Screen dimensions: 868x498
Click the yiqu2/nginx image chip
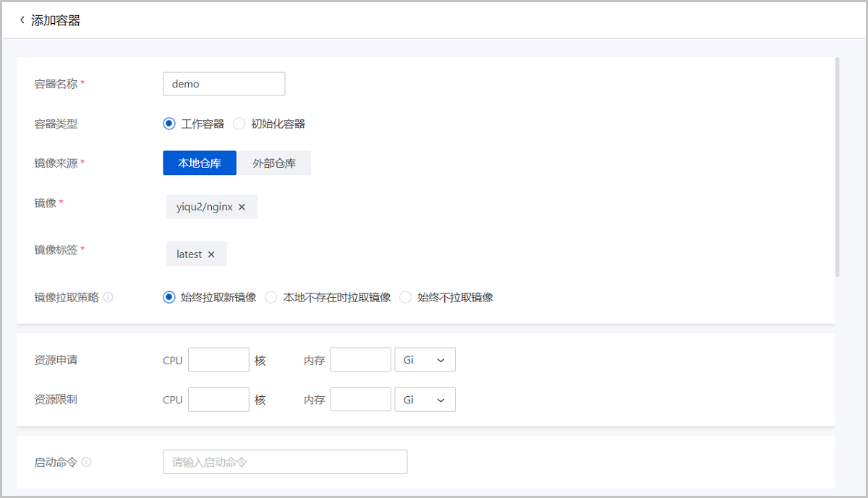coord(212,207)
